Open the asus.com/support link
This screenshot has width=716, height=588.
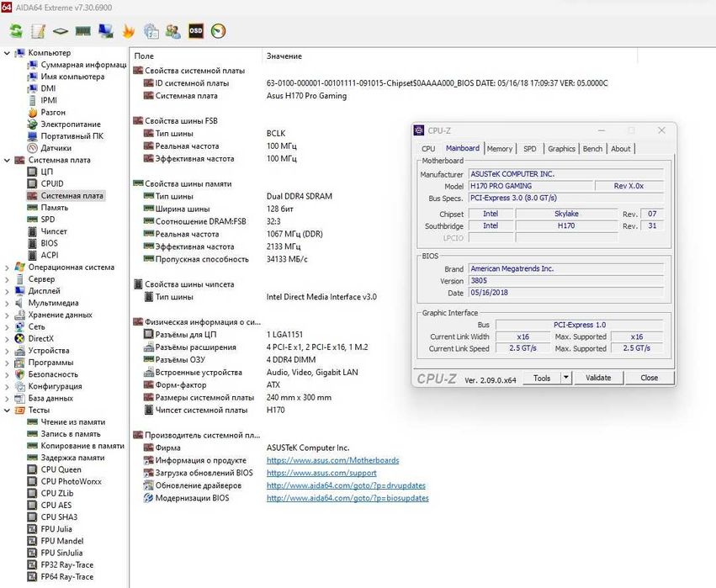321,473
